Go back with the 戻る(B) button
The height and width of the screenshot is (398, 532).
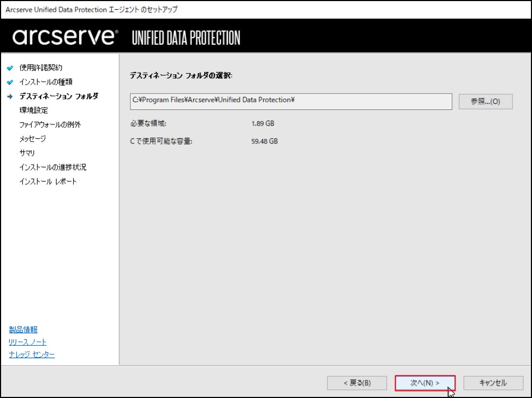click(x=357, y=383)
